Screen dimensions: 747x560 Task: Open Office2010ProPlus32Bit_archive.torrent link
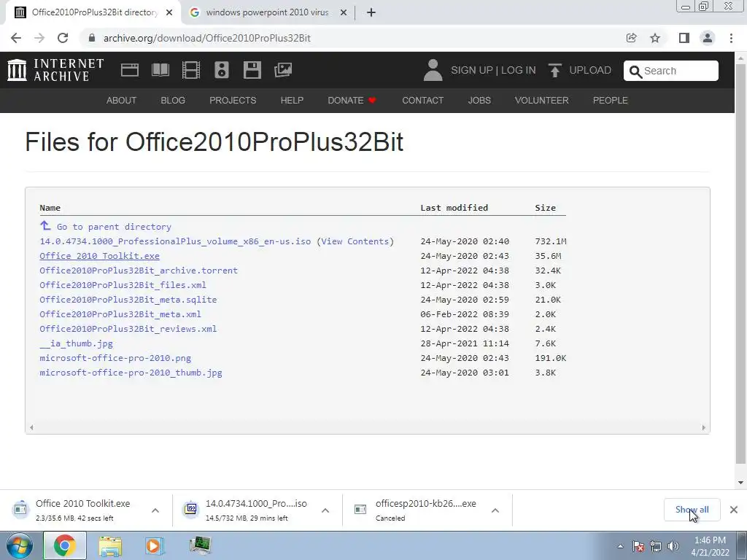(139, 271)
